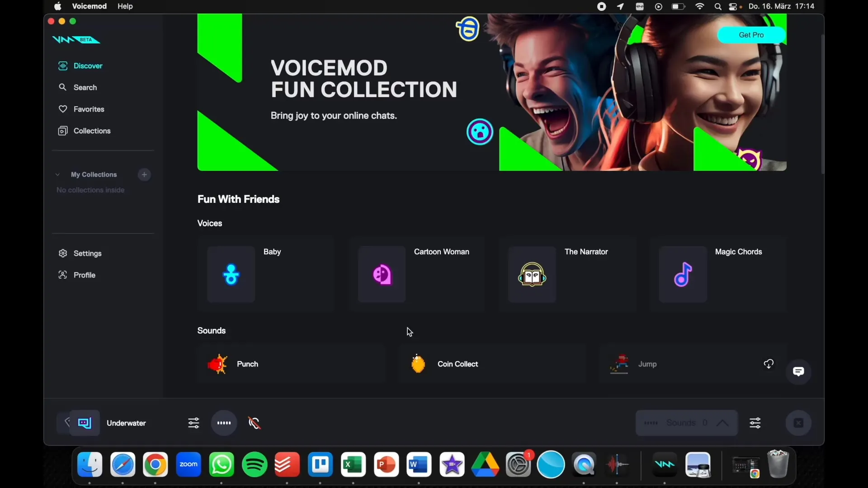
Task: Open the Help menu bar item
Action: click(125, 6)
